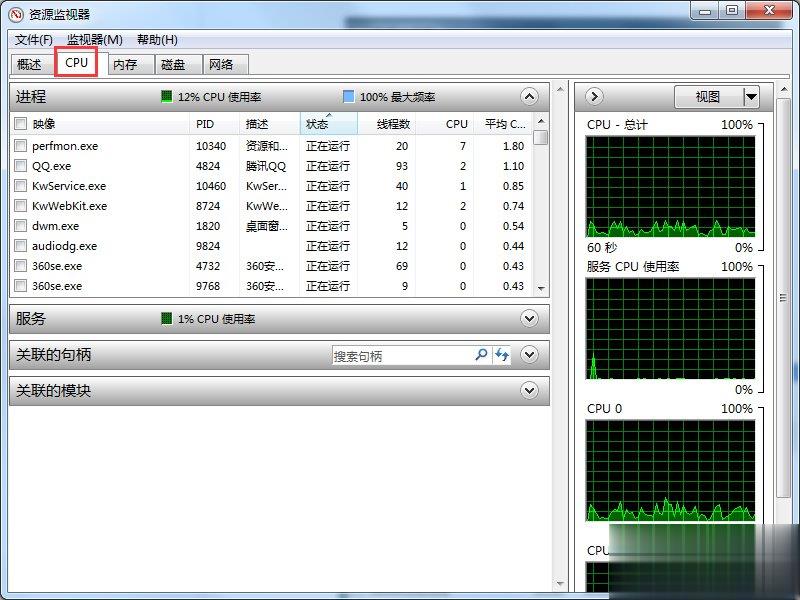The height and width of the screenshot is (600, 800).
Task: Select the KwWebKit.exe process name
Action: click(69, 206)
